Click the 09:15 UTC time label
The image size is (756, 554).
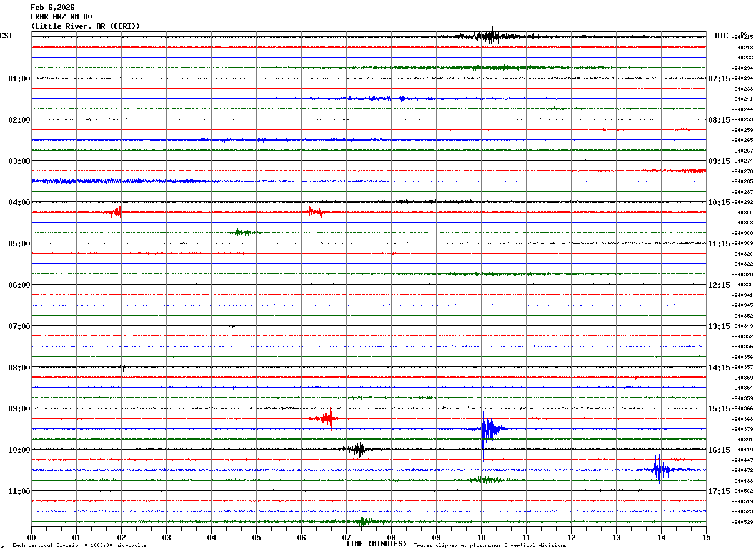click(719, 161)
